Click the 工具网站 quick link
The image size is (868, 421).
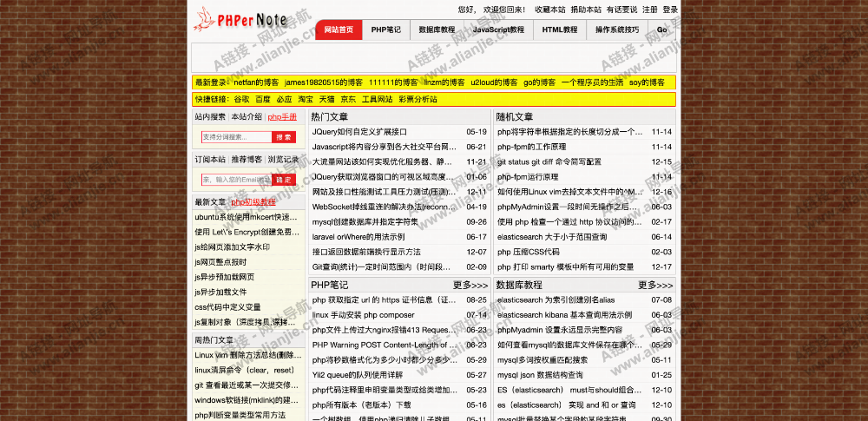[377, 100]
